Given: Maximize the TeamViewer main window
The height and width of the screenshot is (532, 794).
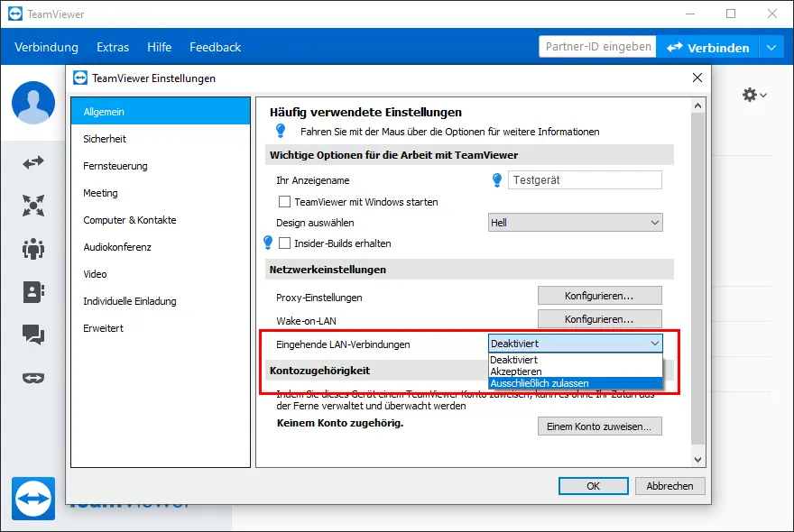Looking at the screenshot, I should click(x=731, y=14).
